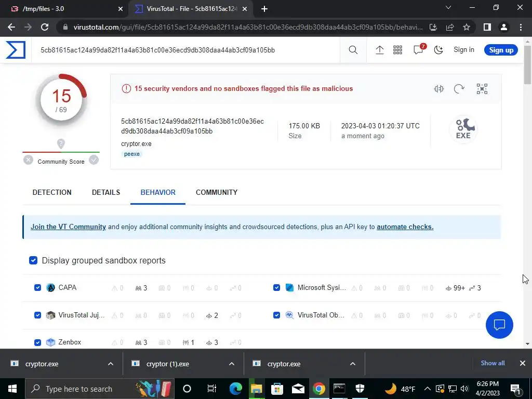This screenshot has height=399, width=532.
Task: Bookmark this page with the star icon
Action: (467, 27)
